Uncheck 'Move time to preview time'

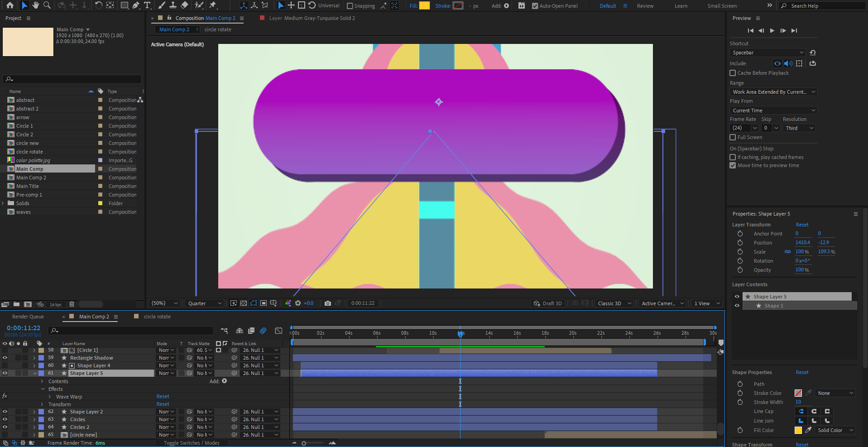pyautogui.click(x=733, y=165)
